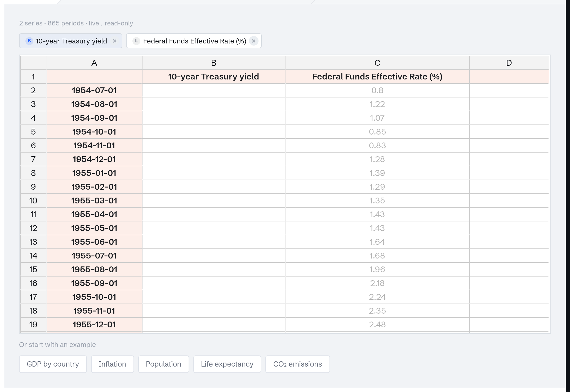The width and height of the screenshot is (570, 392).
Task: Click 'Federal Funds Effective Rate (%)' header cell
Action: coord(377,77)
